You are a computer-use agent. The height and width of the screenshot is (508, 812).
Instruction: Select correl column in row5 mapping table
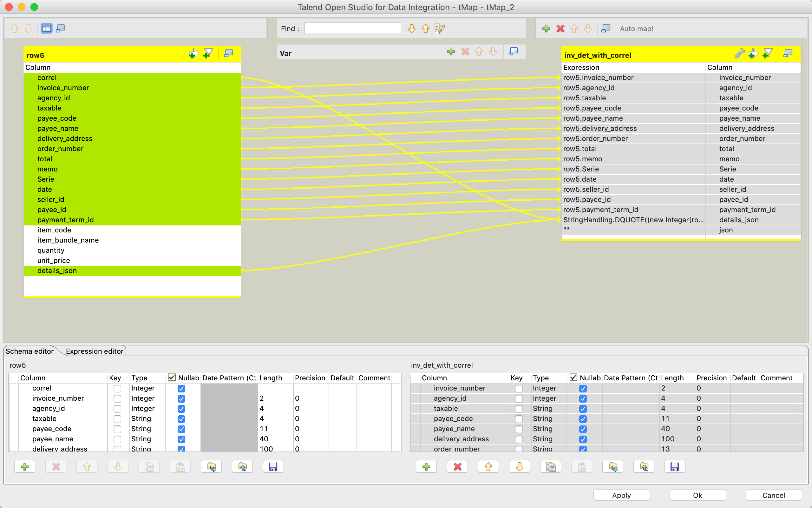[x=133, y=77]
